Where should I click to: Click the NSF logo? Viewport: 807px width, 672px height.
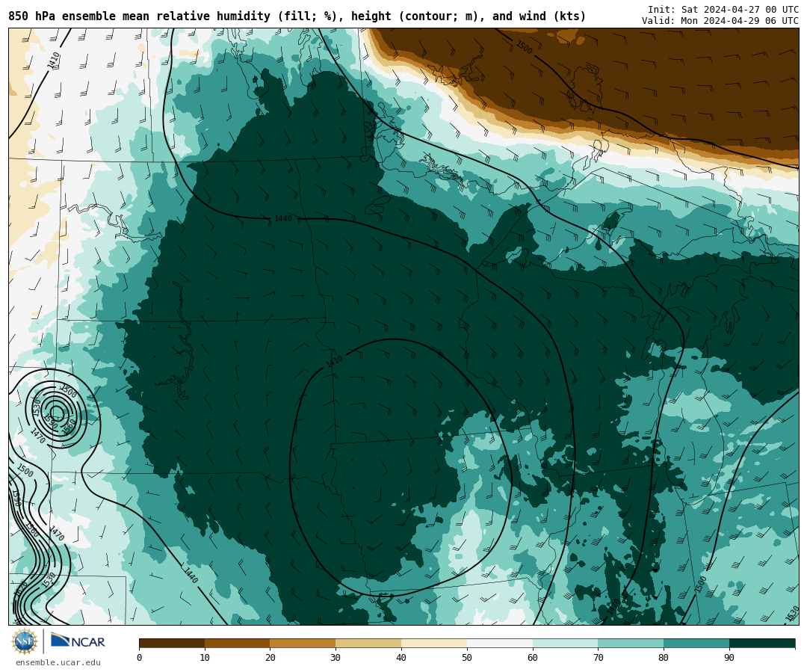click(x=24, y=641)
